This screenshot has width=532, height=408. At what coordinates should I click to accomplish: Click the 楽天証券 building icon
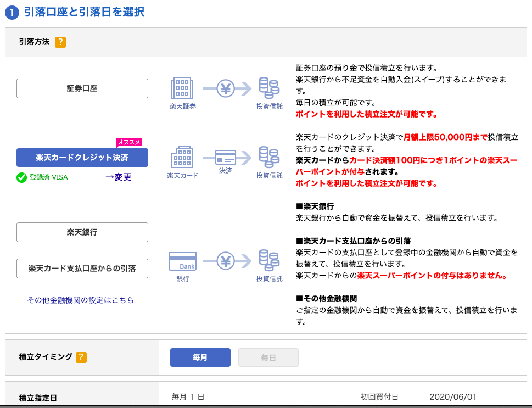pyautogui.click(x=182, y=88)
